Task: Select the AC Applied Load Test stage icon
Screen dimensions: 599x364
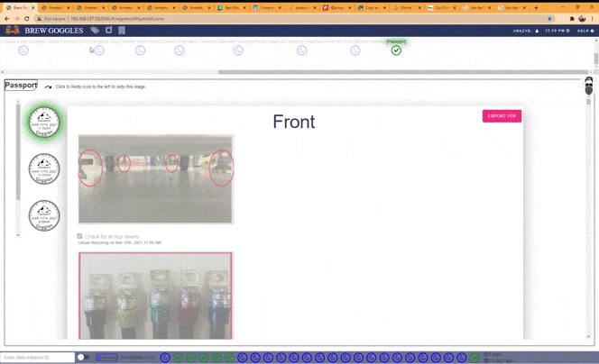Action: coord(302,50)
